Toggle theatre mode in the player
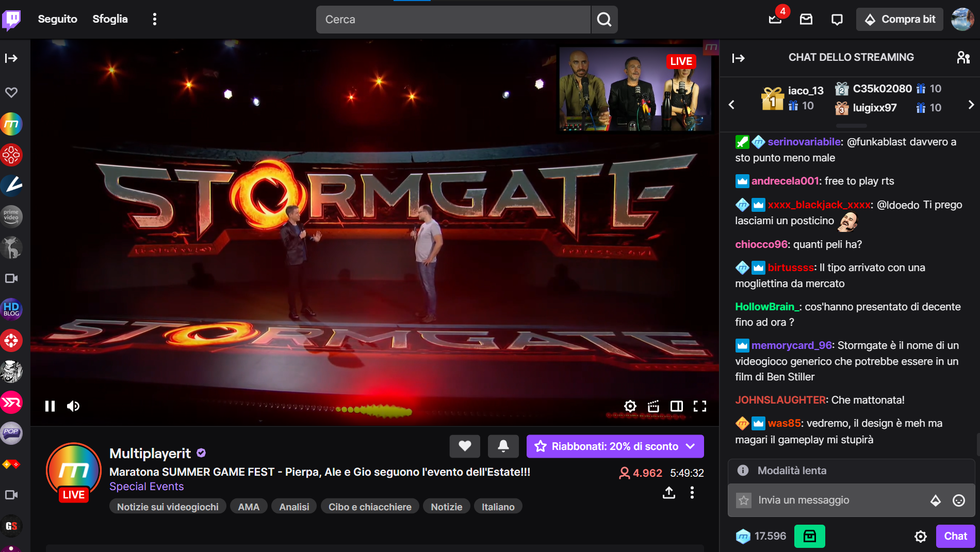Viewport: 980px width, 552px height. [x=677, y=406]
